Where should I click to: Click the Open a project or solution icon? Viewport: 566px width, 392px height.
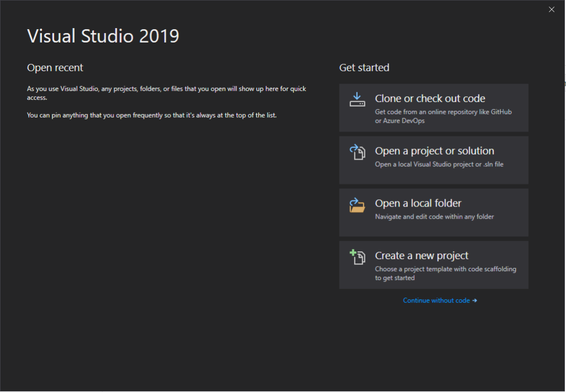(357, 152)
